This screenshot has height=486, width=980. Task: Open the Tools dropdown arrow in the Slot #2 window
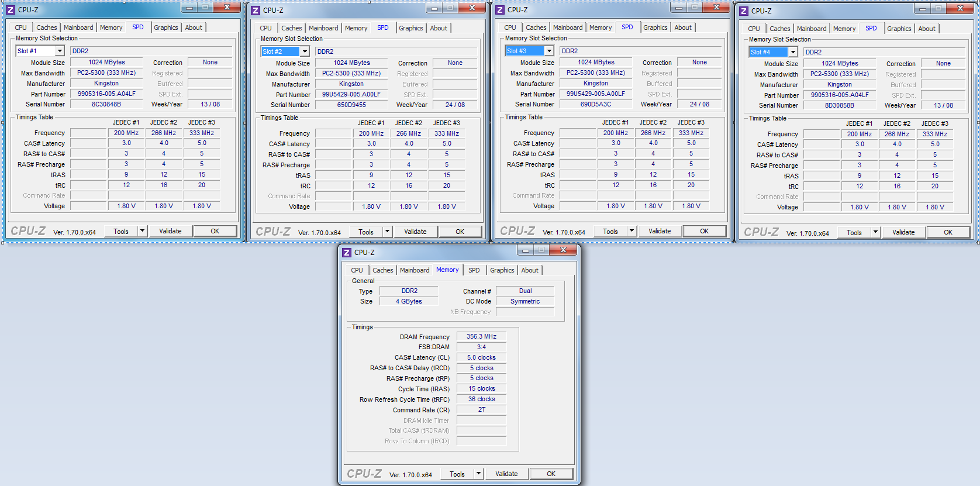point(387,232)
